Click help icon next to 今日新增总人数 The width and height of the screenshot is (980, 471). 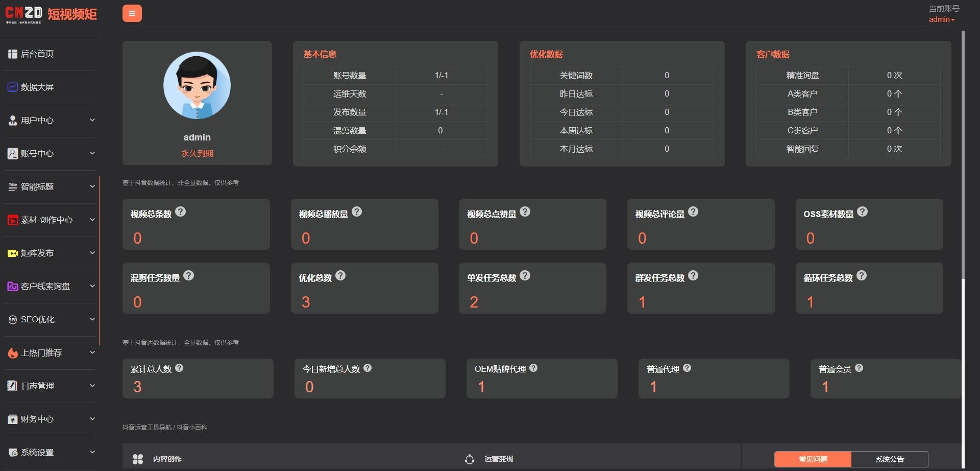click(x=367, y=368)
